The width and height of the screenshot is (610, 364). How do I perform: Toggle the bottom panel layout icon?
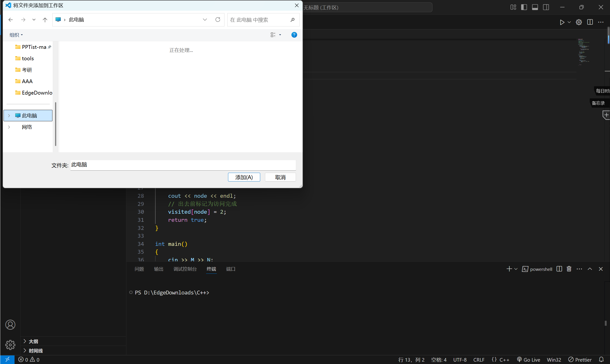point(535,7)
